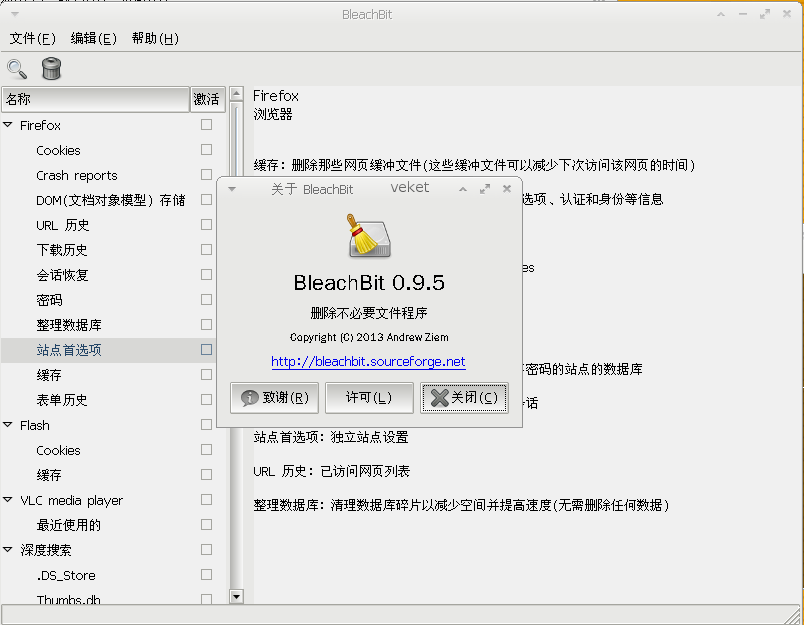Sort by the 名称 column header
804x625 pixels.
click(96, 99)
